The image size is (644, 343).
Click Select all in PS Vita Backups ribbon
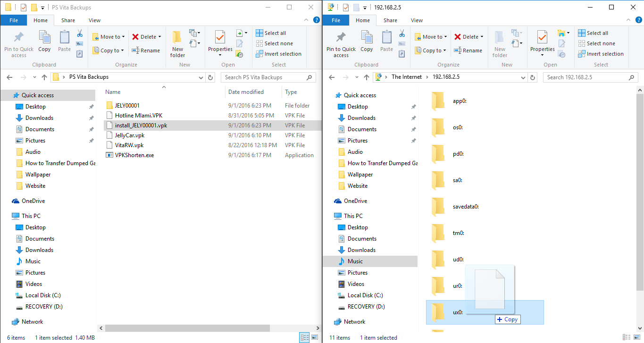(271, 33)
